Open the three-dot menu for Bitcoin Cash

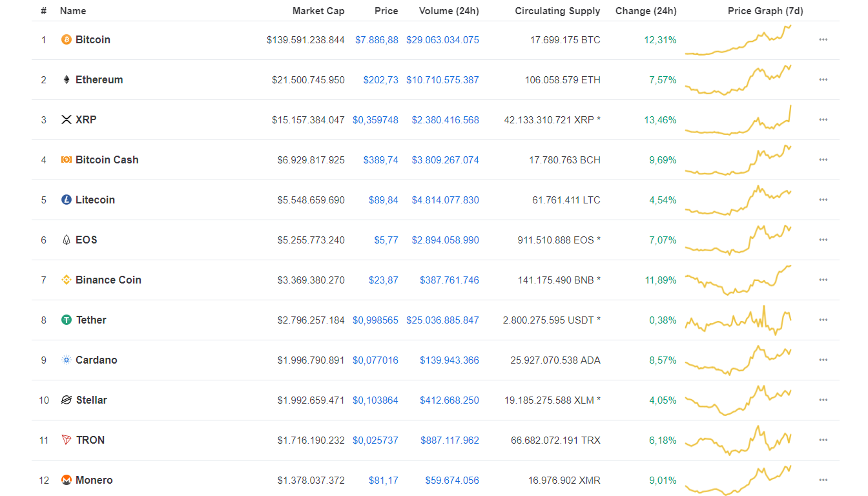point(823,160)
